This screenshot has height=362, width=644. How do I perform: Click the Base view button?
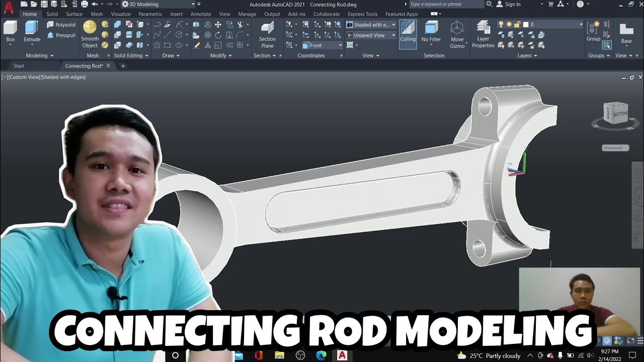pos(626,34)
